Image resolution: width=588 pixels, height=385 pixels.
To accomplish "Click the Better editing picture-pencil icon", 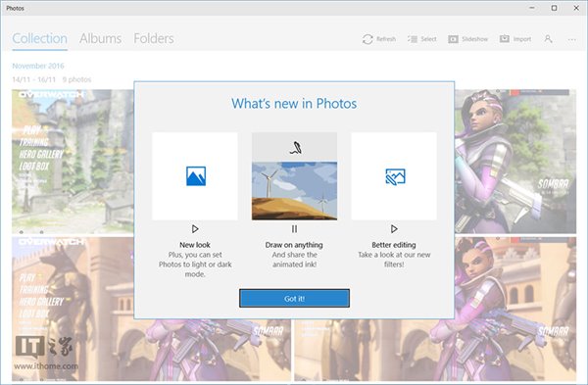I will coord(395,176).
